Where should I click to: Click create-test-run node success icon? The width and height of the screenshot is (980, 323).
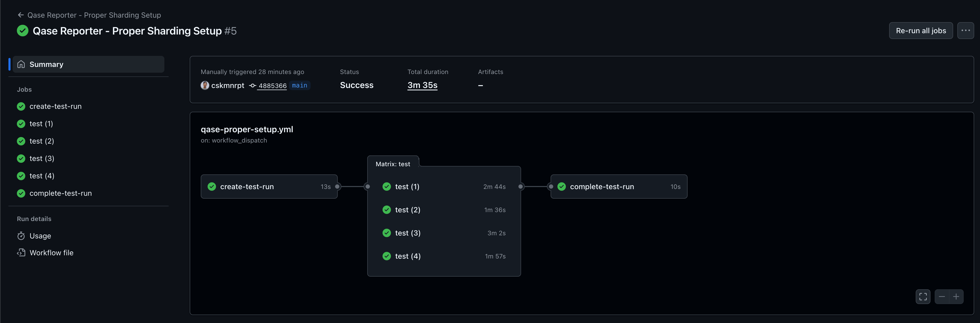pos(212,187)
